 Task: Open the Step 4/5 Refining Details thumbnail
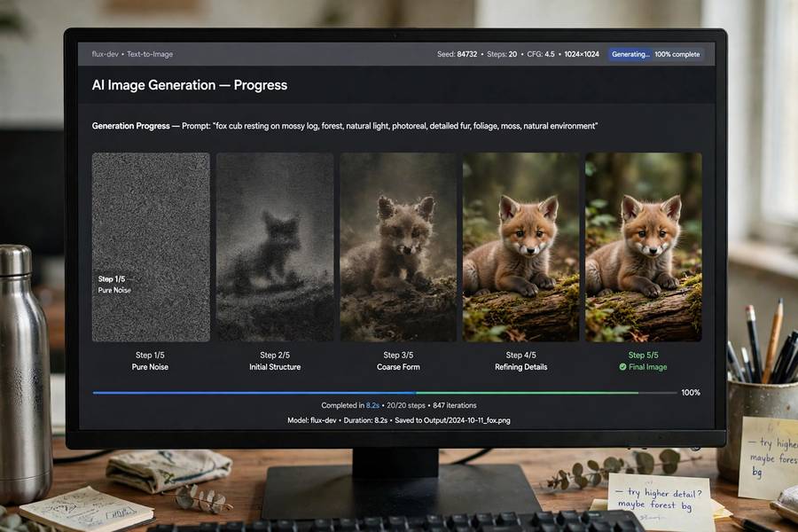(x=520, y=246)
